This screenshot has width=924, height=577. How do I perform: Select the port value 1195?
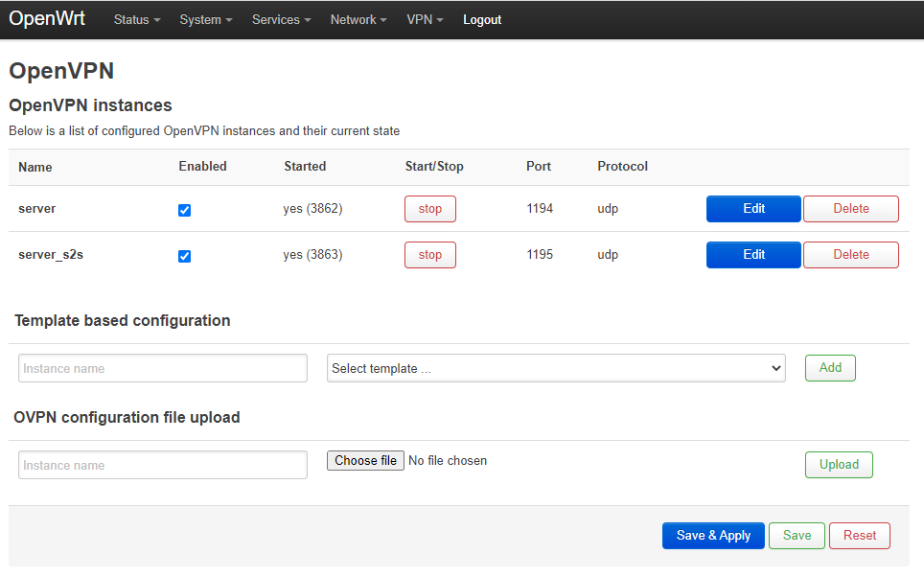pos(540,254)
